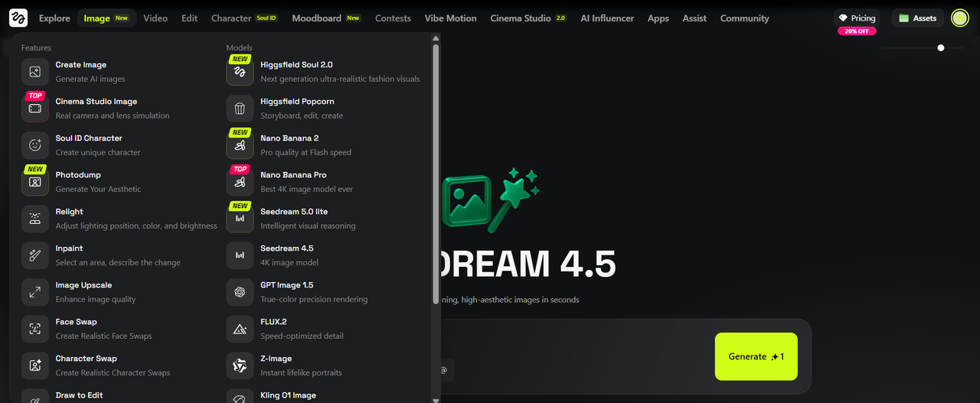
Task: Click 'Generate AI images' description text
Action: coord(90,79)
